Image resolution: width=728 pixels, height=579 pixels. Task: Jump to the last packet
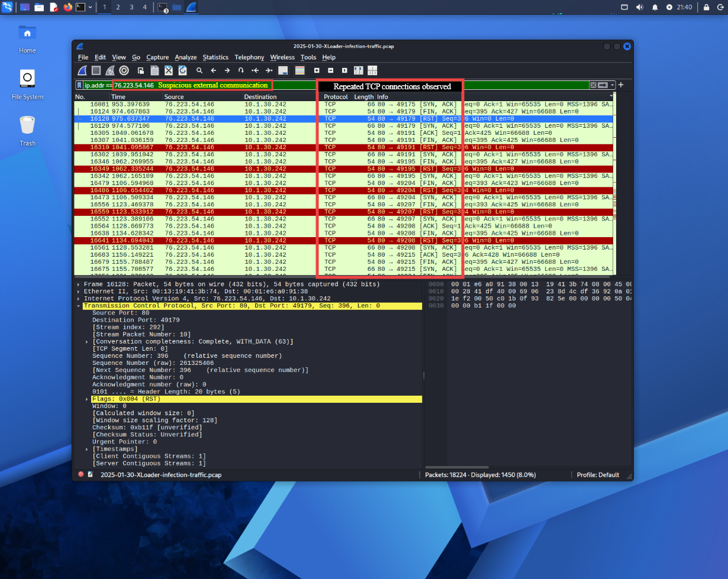(x=269, y=70)
